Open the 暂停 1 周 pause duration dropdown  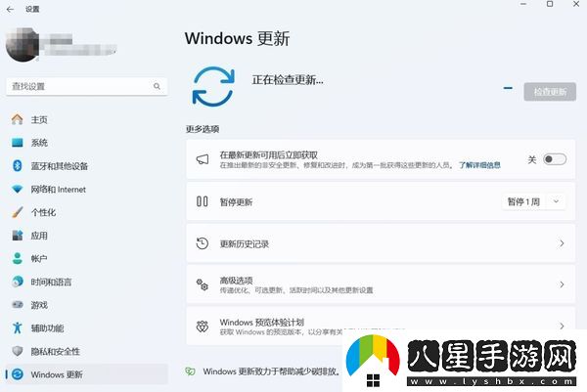533,201
